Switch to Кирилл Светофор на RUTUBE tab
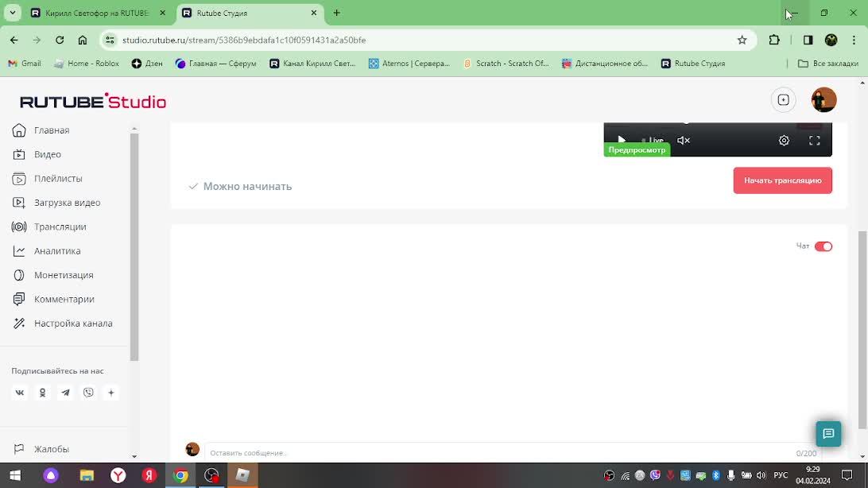Screen dimensions: 868x488 (x=98, y=13)
